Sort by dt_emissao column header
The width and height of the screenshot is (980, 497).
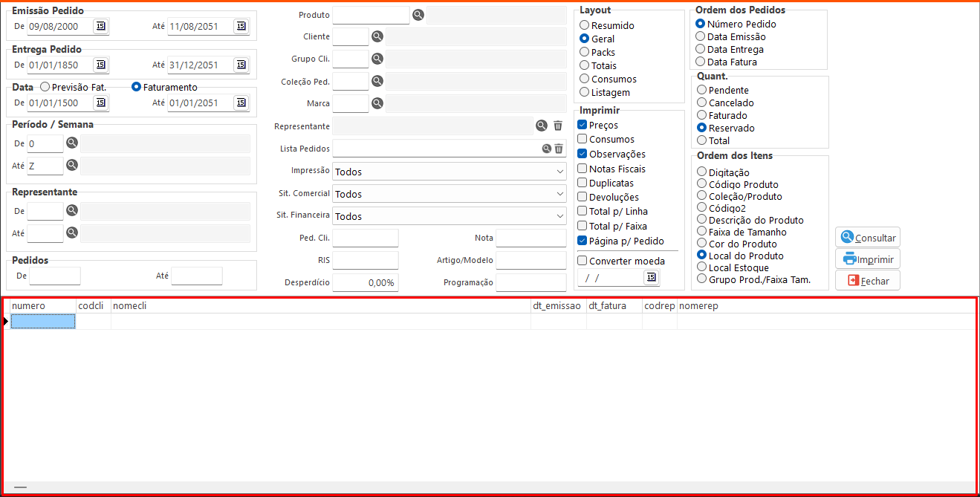coord(557,306)
